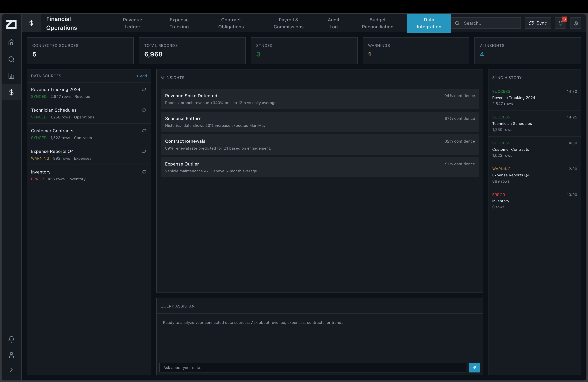Send a query with the paper plane icon
Image resolution: width=588 pixels, height=382 pixels.
[474, 368]
